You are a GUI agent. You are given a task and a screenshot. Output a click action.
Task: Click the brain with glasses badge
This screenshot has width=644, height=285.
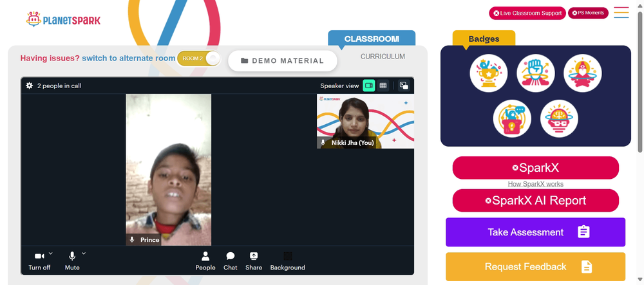559,118
